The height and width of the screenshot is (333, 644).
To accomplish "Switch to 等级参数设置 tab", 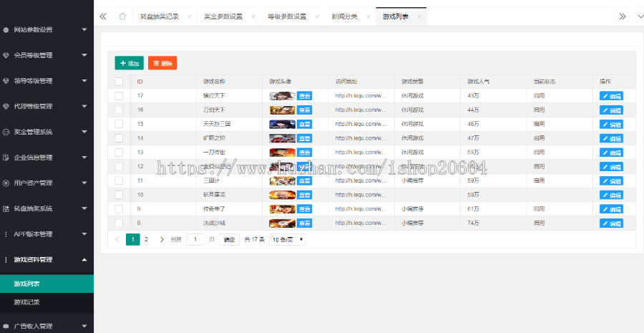I will tap(287, 17).
